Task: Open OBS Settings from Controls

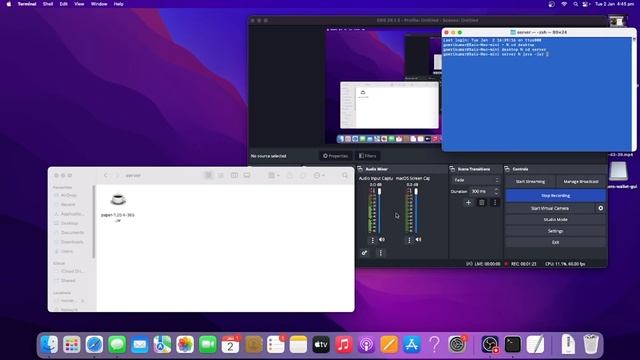Action: pos(556,231)
